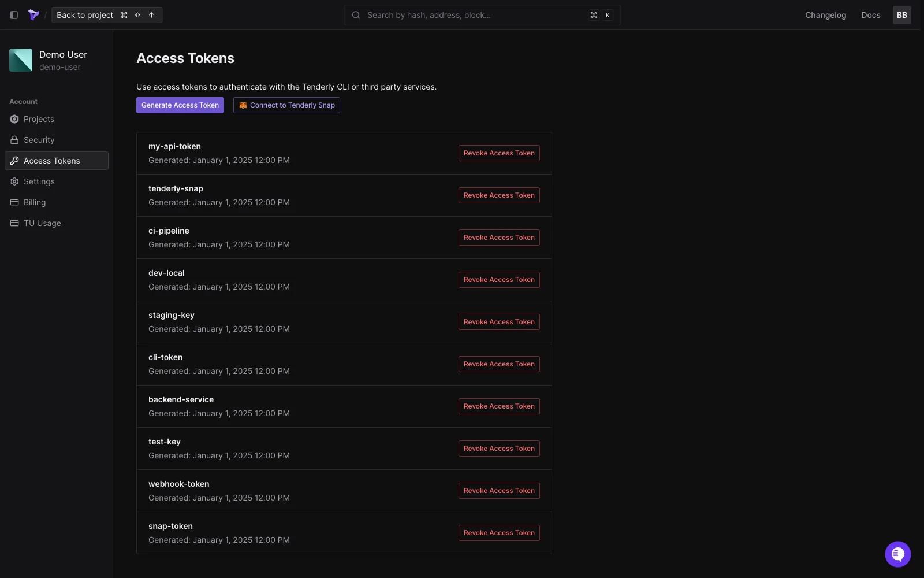Screen dimensions: 924x578
Task: Open the chat support bubble
Action: [897, 554]
